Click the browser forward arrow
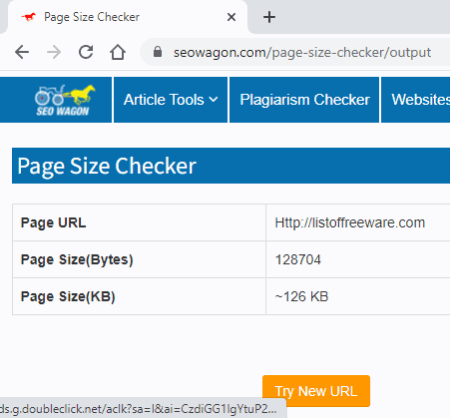 click(x=54, y=52)
